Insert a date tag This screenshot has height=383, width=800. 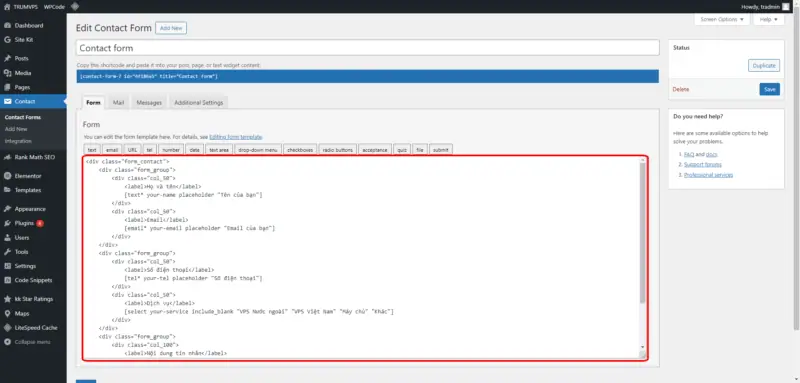tap(194, 150)
